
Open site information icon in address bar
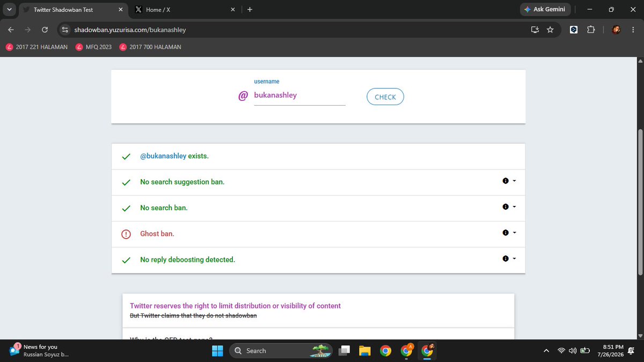click(x=65, y=30)
